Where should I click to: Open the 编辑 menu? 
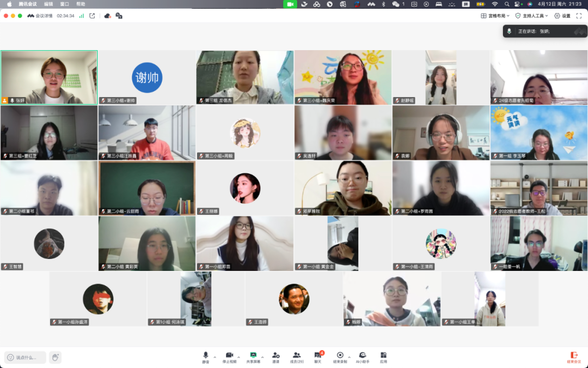pos(48,4)
